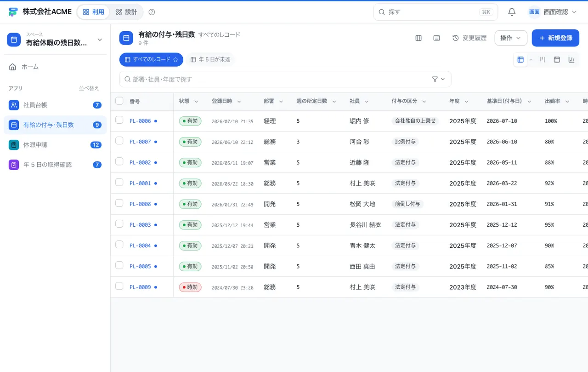This screenshot has height=372, width=588.
Task: Click the 年5日の取得確認 sidebar icon
Action: [x=14, y=164]
